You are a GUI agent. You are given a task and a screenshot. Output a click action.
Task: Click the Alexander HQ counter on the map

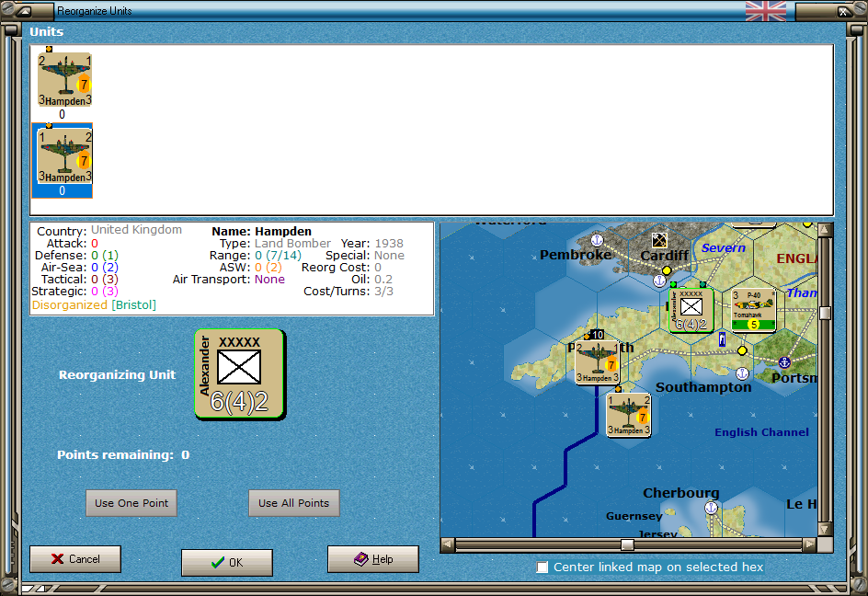coord(691,310)
